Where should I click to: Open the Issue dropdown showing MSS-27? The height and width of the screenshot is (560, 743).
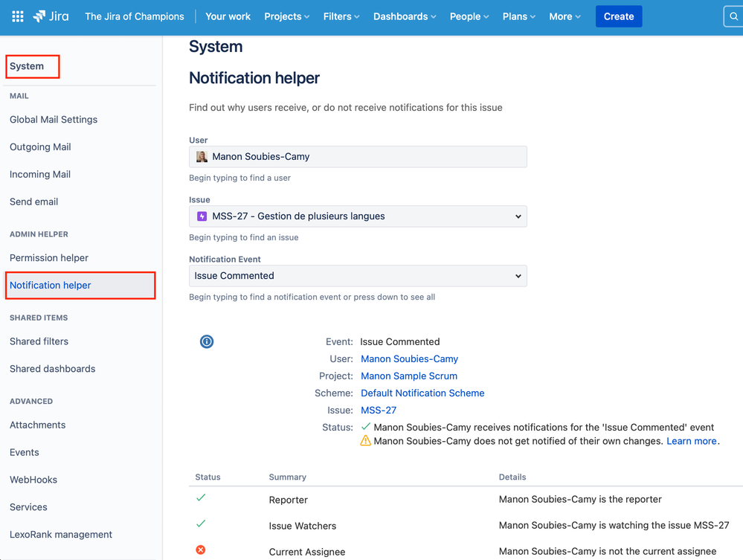point(358,216)
